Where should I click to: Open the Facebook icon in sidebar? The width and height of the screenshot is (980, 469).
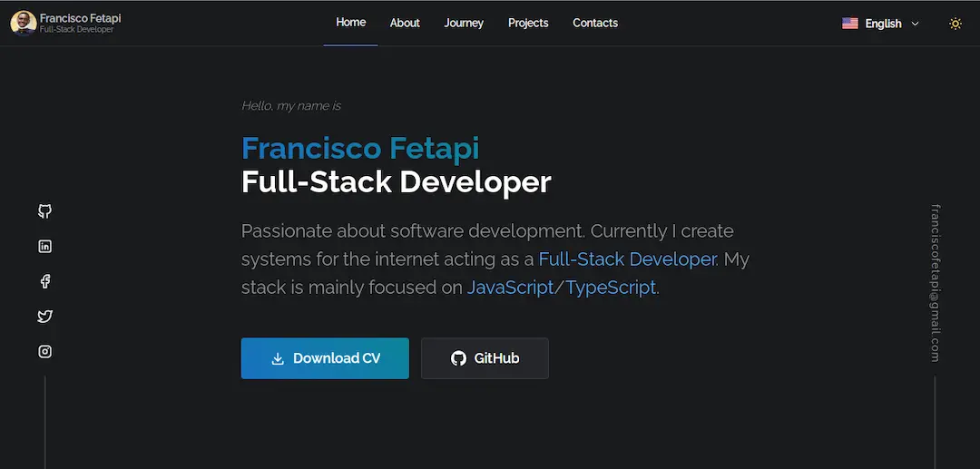click(x=44, y=281)
